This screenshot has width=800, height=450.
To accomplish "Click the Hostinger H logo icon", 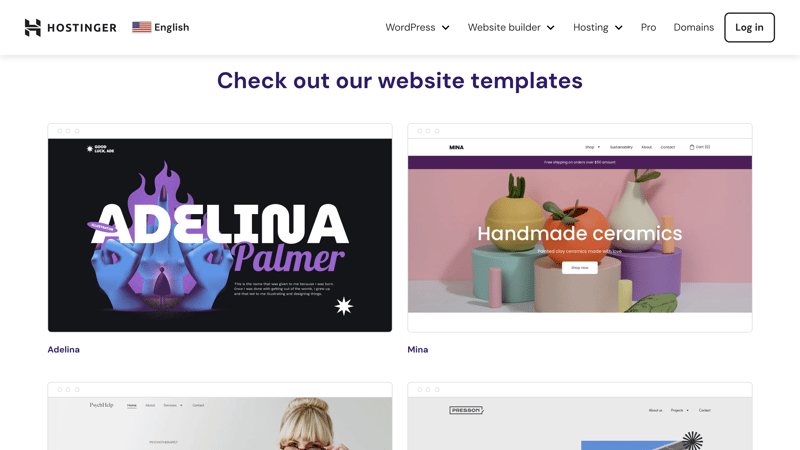I will [33, 28].
